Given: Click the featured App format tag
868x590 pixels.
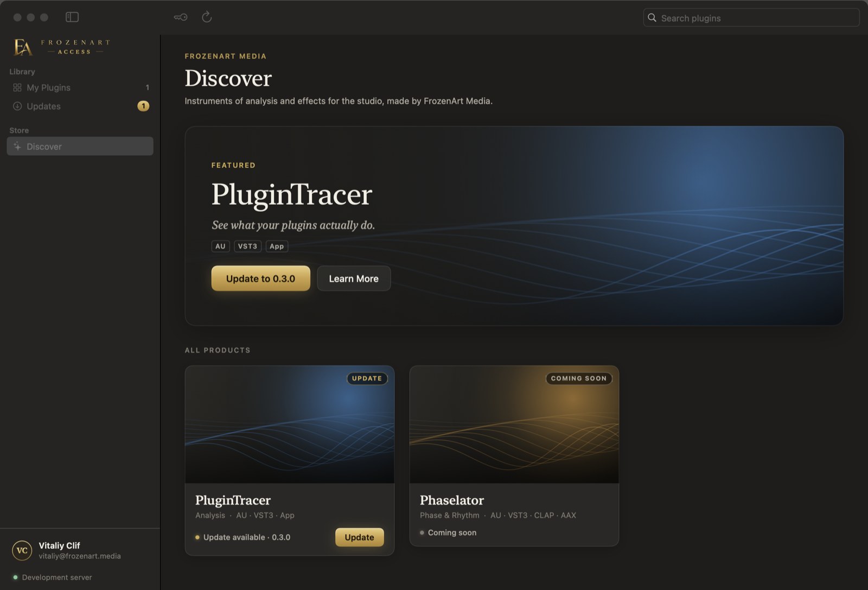Looking at the screenshot, I should click(x=277, y=246).
